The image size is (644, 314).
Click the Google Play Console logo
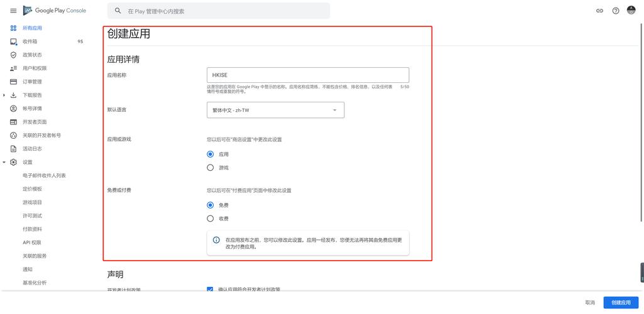coord(55,11)
